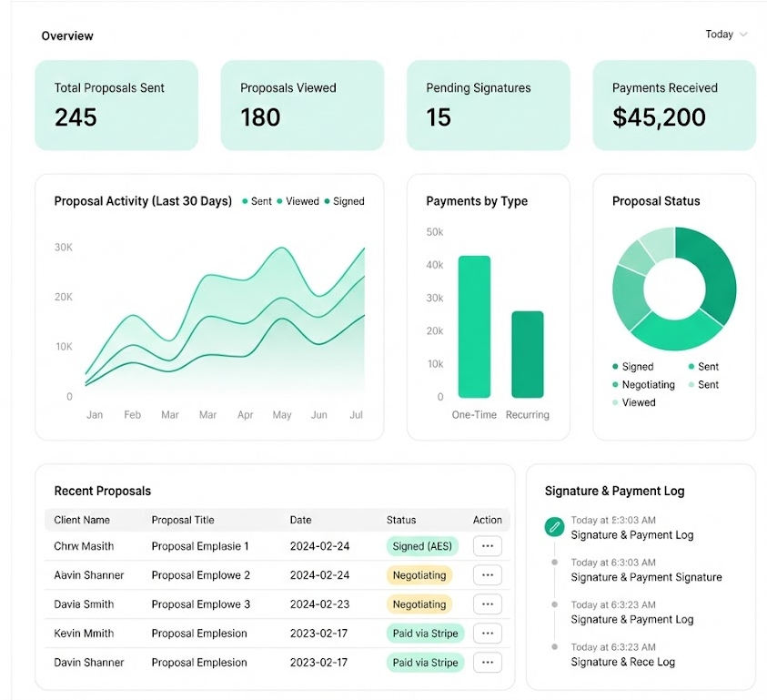The image size is (767, 700).
Task: Click the 50k axis label in Payments by Type
Action: (434, 231)
